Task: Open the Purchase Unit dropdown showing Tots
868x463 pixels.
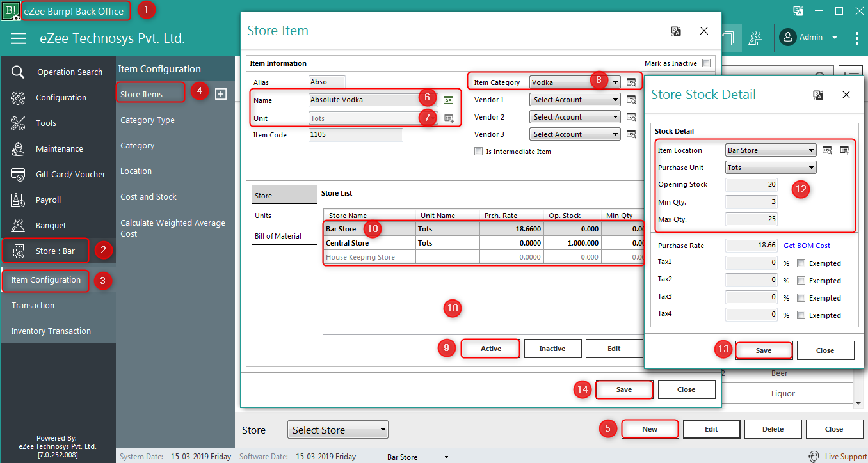Action: 771,168
